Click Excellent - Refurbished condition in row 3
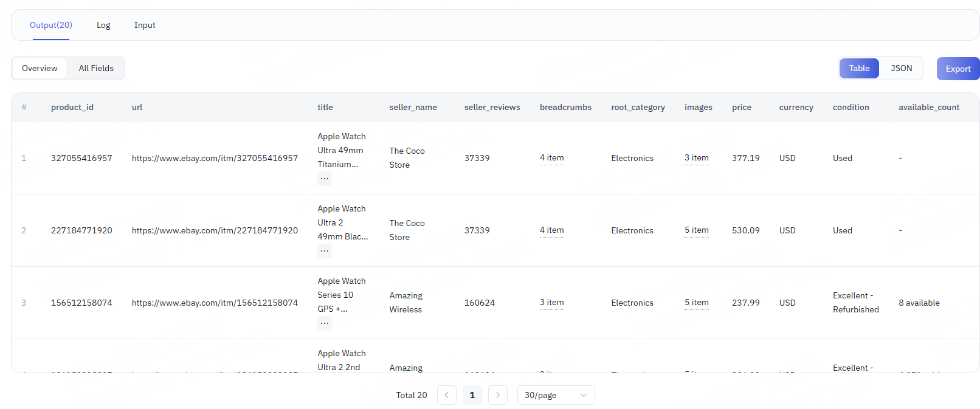This screenshot has width=980, height=409. click(x=856, y=303)
